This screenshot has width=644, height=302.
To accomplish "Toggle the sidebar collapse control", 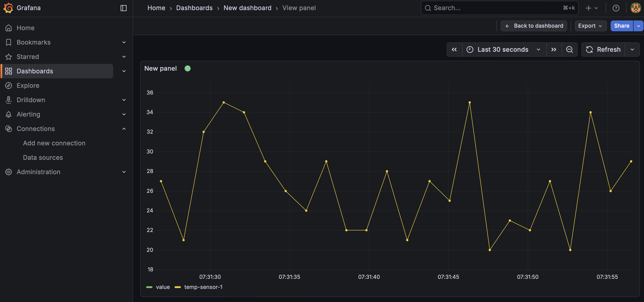I will (x=123, y=8).
